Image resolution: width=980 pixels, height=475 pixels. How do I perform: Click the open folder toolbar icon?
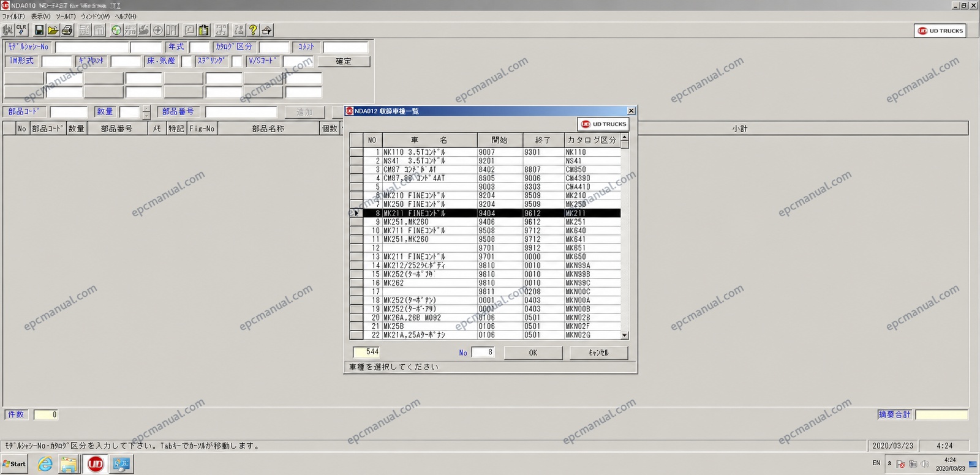pos(53,29)
